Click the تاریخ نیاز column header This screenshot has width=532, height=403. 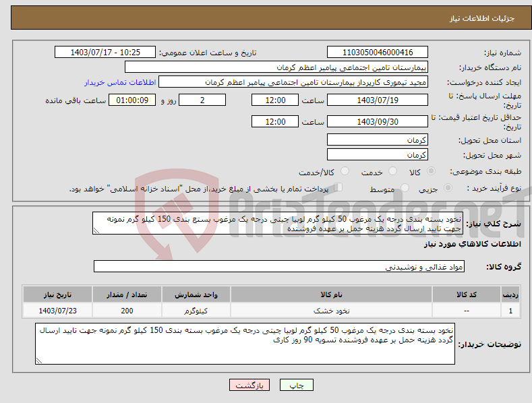tap(58, 294)
